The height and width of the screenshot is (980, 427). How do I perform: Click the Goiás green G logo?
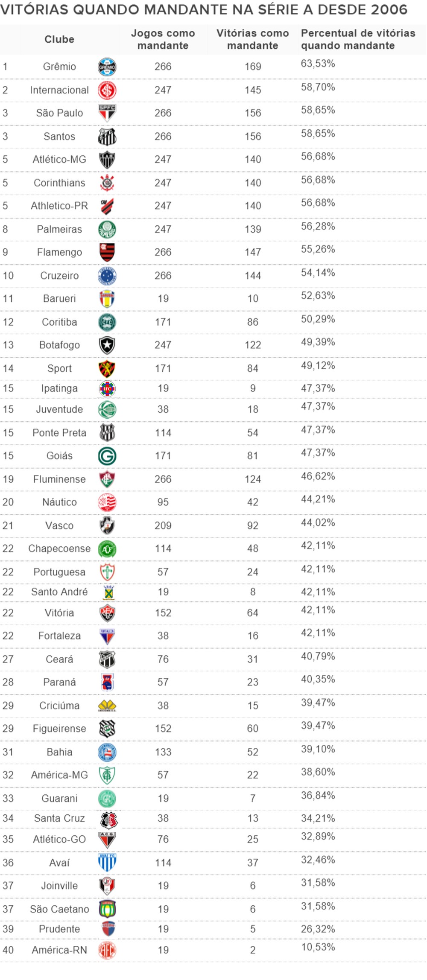click(107, 456)
